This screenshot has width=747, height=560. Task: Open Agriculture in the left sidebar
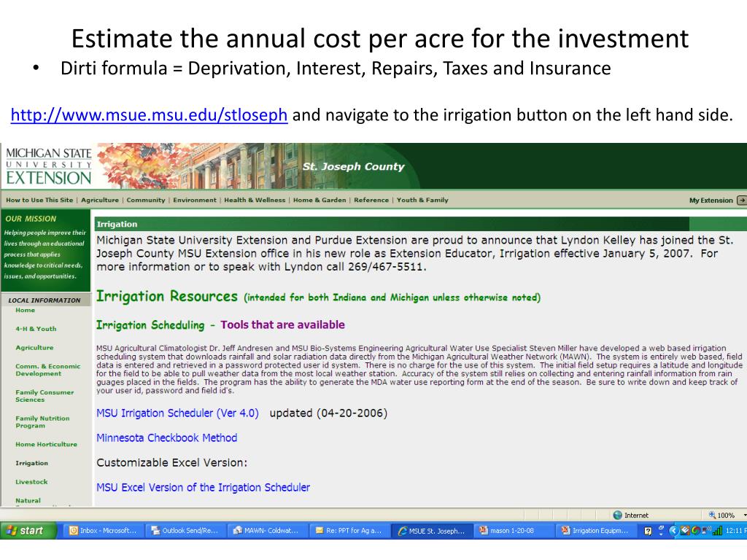tap(34, 348)
